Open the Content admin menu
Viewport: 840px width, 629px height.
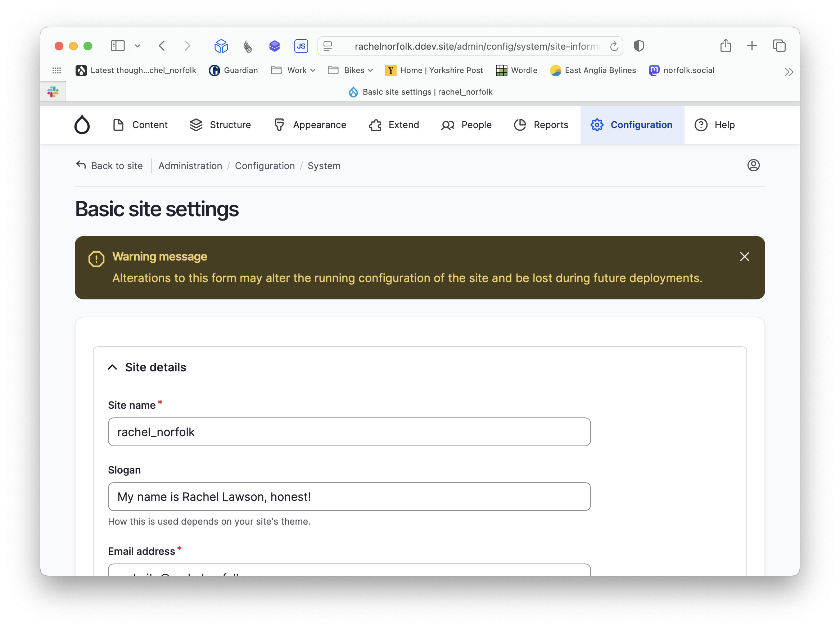pos(140,125)
